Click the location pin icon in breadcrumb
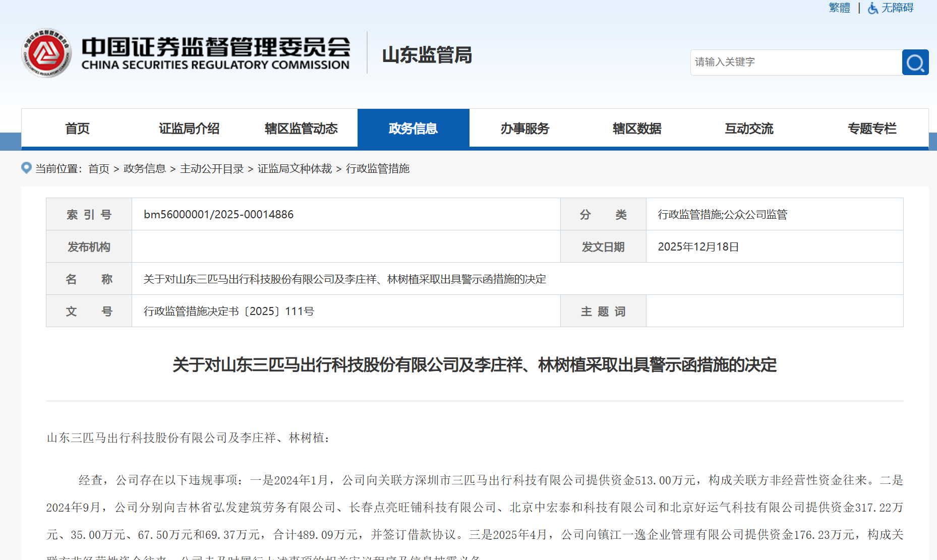The image size is (937, 560). (x=26, y=168)
